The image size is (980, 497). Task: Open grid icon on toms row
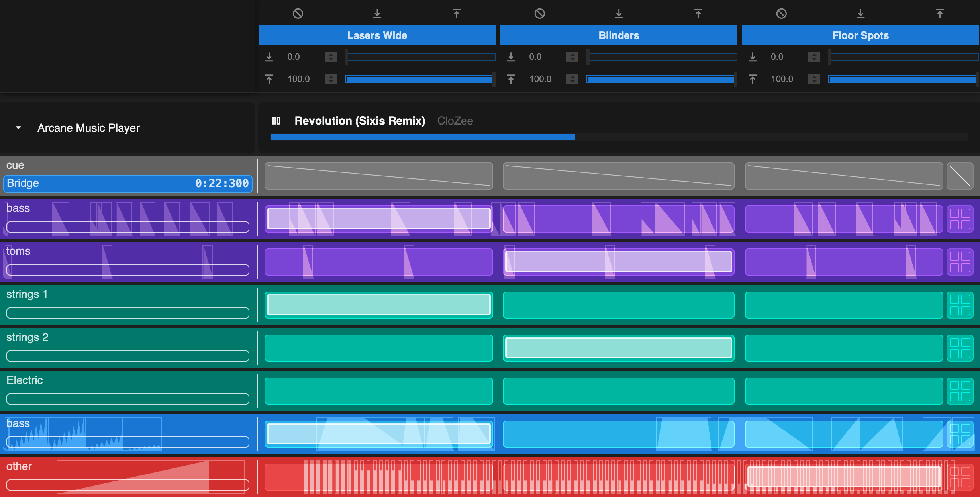(x=960, y=262)
